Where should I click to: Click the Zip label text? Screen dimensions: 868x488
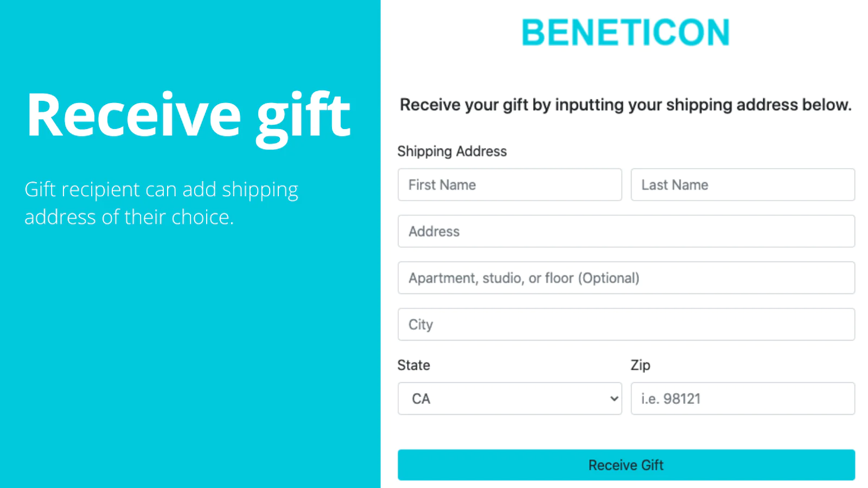(640, 365)
